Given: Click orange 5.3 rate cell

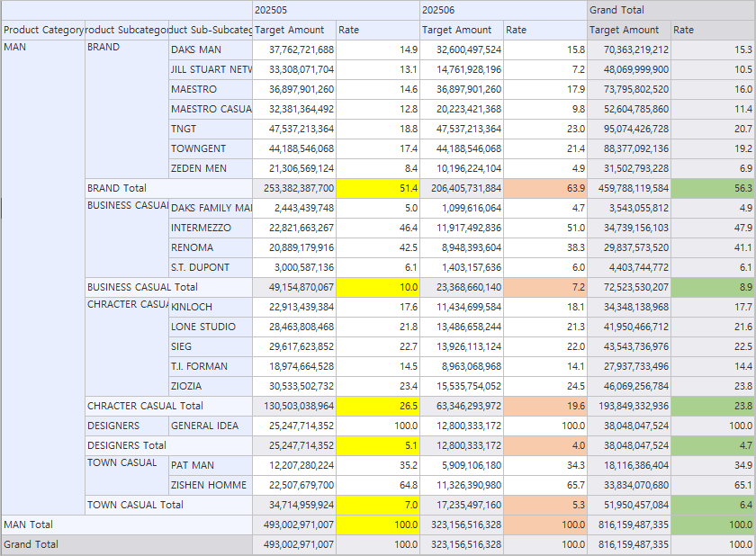Looking at the screenshot, I should (x=545, y=505).
